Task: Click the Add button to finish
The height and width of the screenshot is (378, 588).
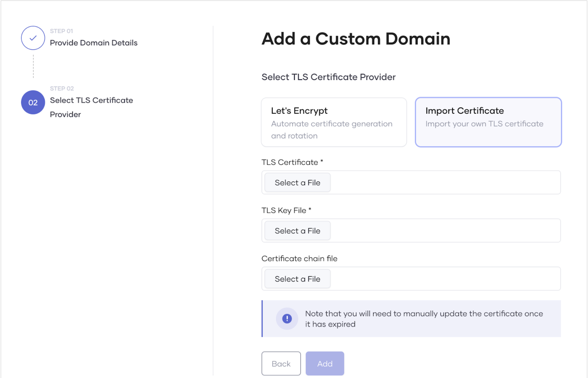Action: 325,363
